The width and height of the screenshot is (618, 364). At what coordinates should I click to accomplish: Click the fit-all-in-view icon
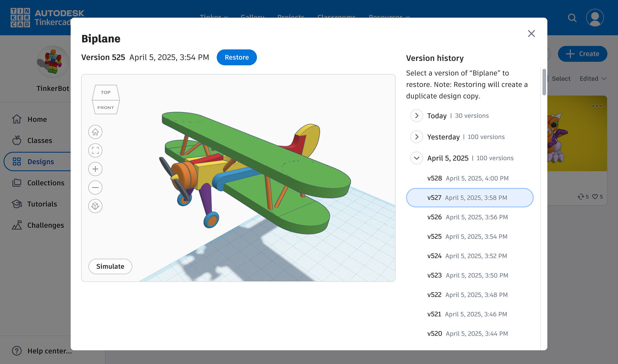95,150
